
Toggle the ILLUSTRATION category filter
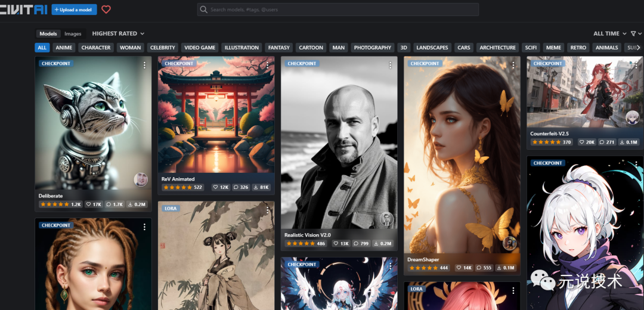coord(241,48)
